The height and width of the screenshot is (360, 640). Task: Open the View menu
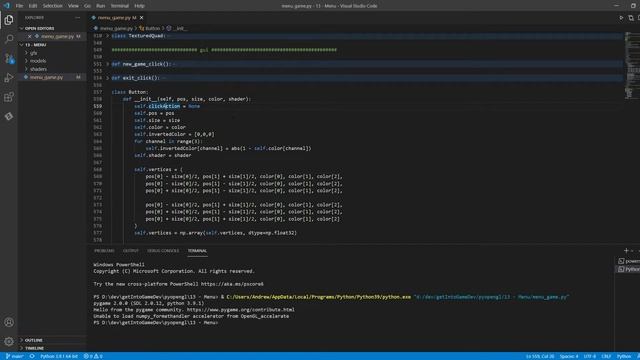click(73, 6)
